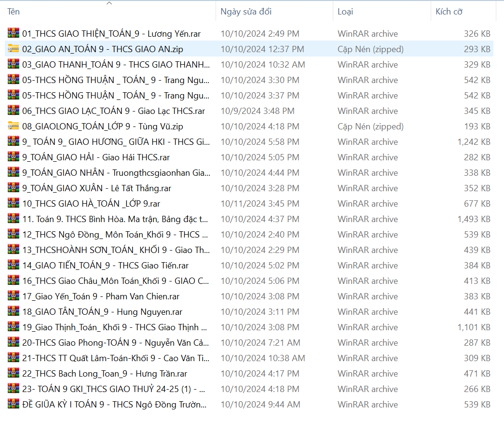The height and width of the screenshot is (435, 504).
Task: Click the archive icon of ĐỀ GIỮA KỲ I TOÁN 9
Action: (x=13, y=404)
